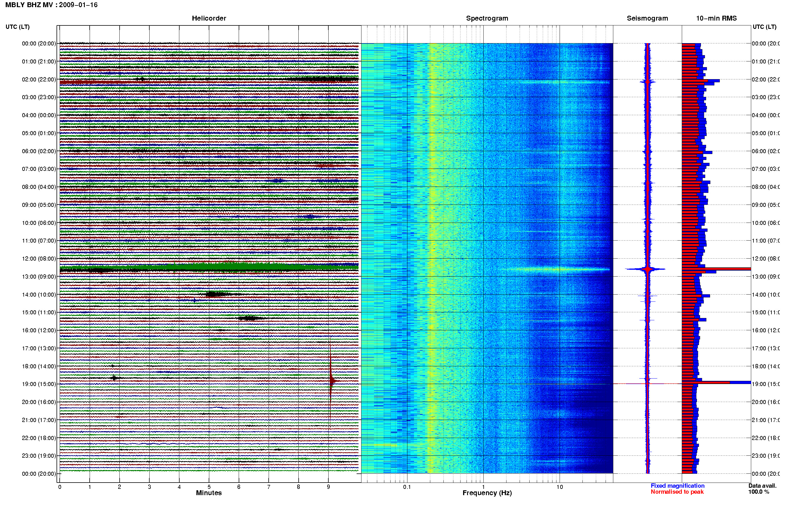The image size is (812, 508).
Task: Click the left time label '10:00 (06:00)'
Action: [39, 223]
